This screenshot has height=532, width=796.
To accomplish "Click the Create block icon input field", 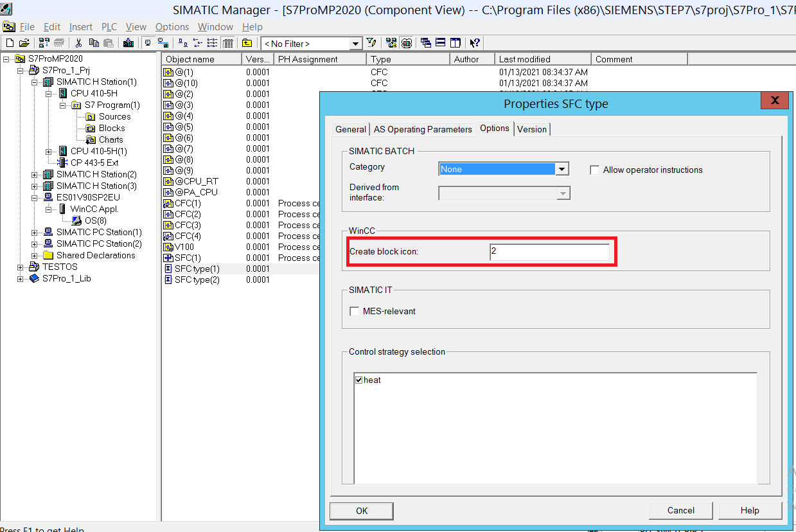I will coord(549,252).
